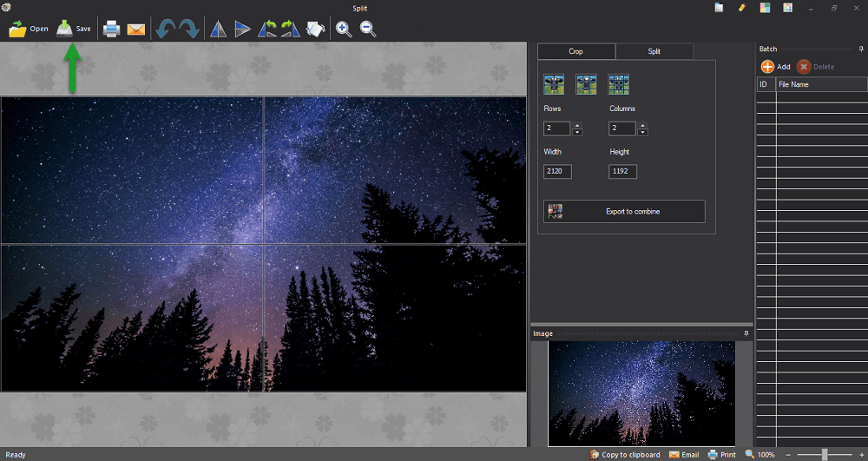Click the four-color squares icon in the title bar
Image resolution: width=868 pixels, height=461 pixels.
765,8
